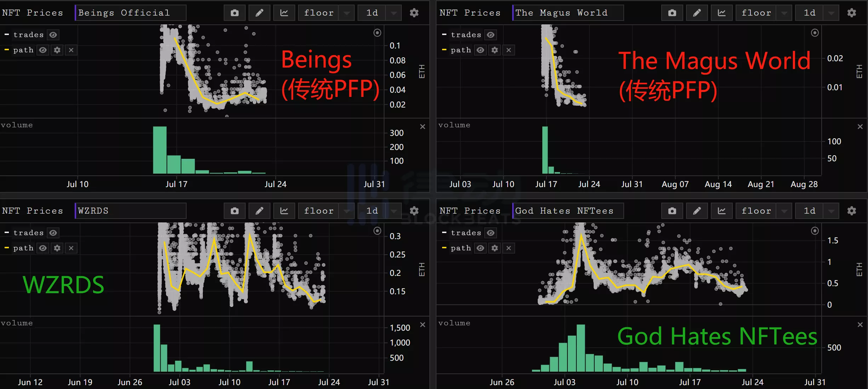Take a snapshot of the Beings Official chart
The width and height of the screenshot is (868, 389).
pos(235,13)
